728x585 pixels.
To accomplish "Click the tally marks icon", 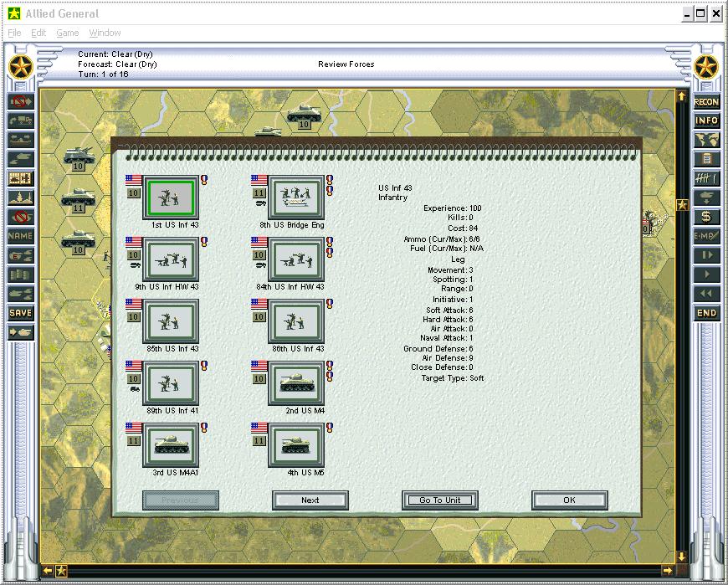I will 706,178.
